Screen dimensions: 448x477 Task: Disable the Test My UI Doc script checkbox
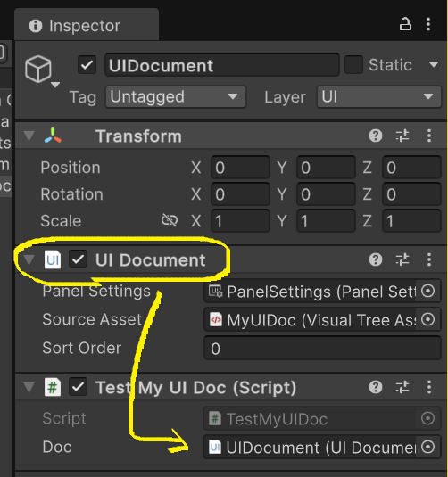pyautogui.click(x=78, y=387)
